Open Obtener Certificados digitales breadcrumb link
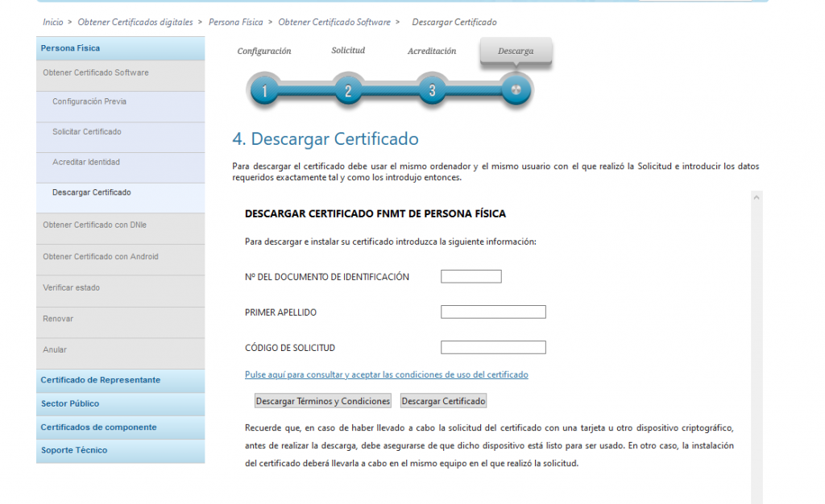Image resolution: width=825 pixels, height=504 pixels. [135, 22]
